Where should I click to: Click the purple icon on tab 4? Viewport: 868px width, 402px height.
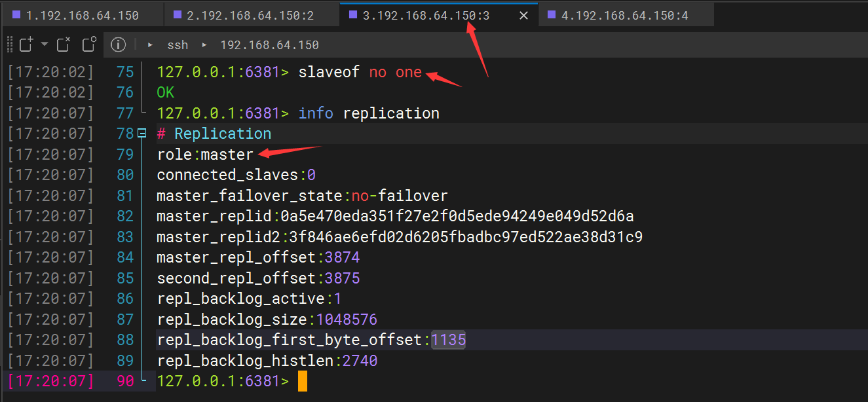pyautogui.click(x=552, y=14)
